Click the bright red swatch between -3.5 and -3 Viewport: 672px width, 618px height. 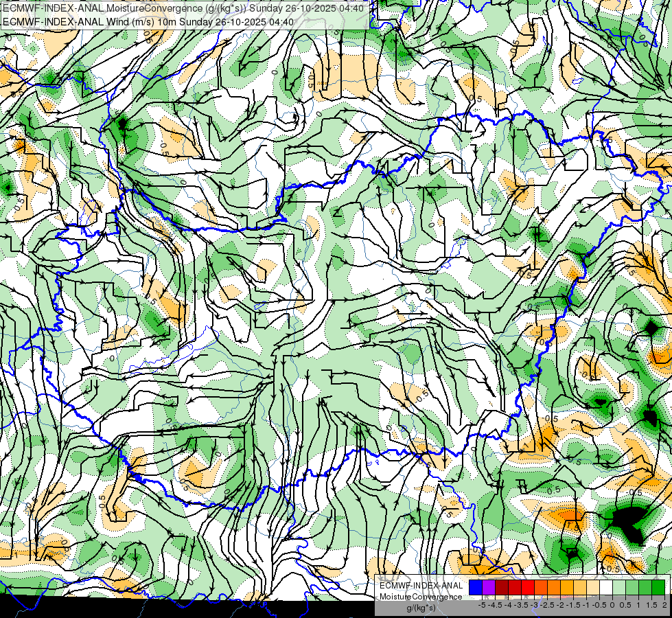tap(528, 588)
